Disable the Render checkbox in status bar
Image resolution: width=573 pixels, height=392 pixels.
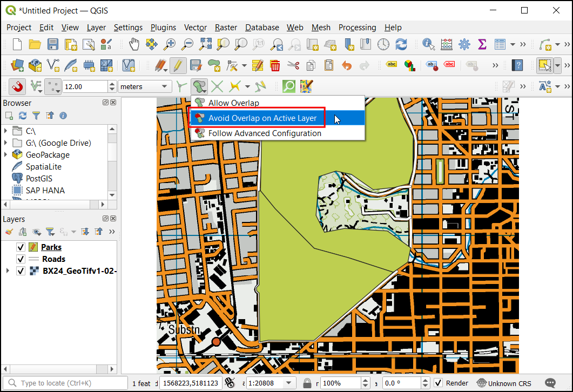click(439, 383)
